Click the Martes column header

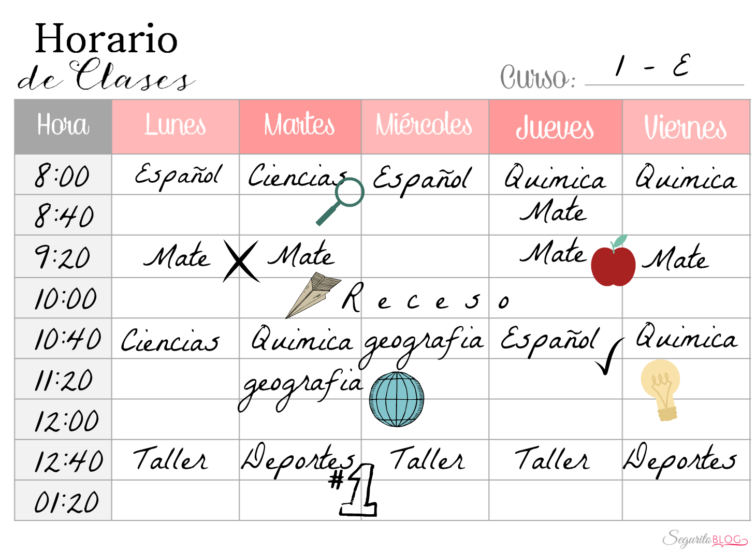point(300,127)
